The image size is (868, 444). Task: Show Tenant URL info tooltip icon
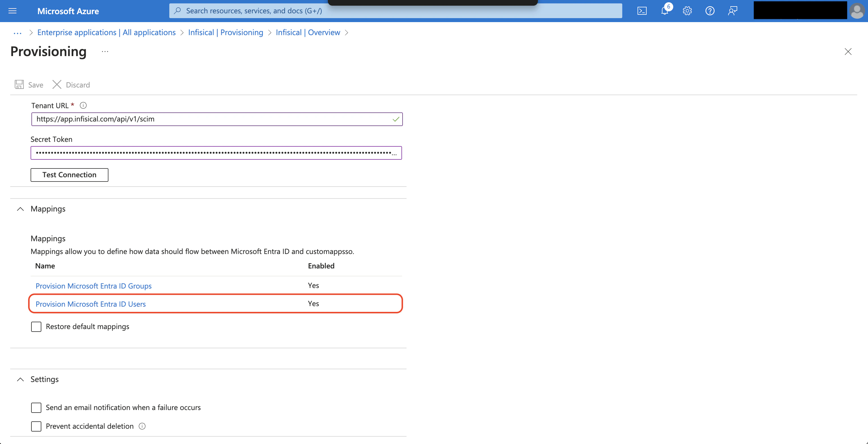(x=83, y=106)
